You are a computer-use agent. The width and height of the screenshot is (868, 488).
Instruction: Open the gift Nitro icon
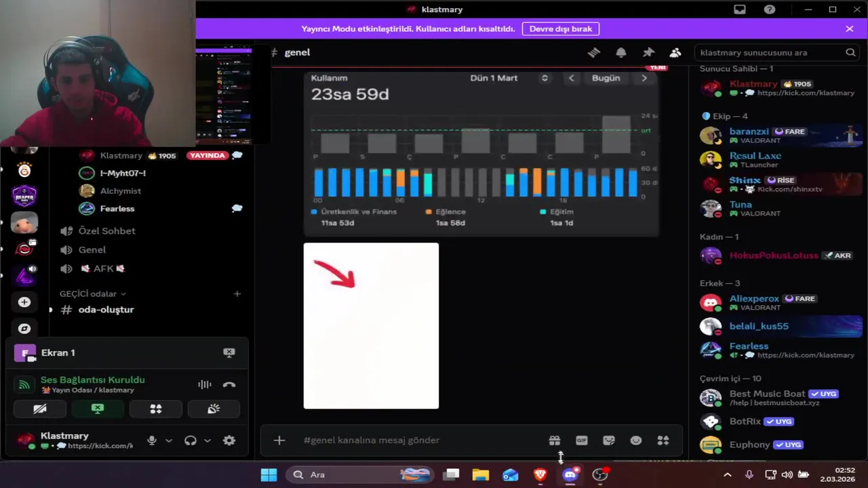click(555, 441)
